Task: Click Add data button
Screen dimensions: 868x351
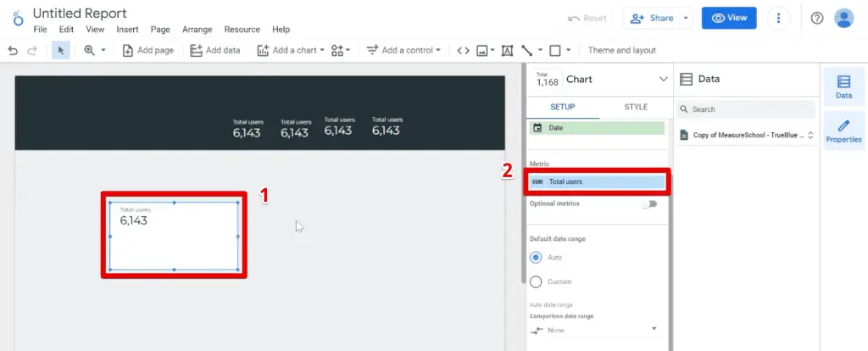Action: [214, 50]
